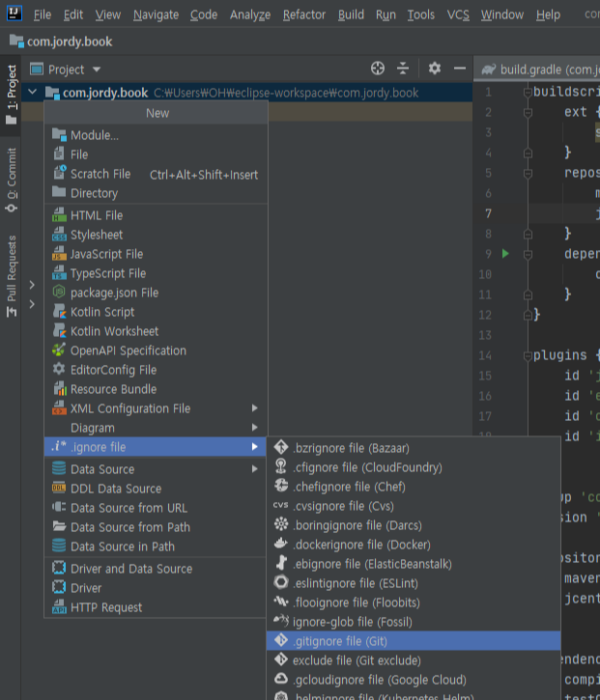The image size is (600, 700).
Task: Choose Directory in New menu
Action: pos(156,193)
